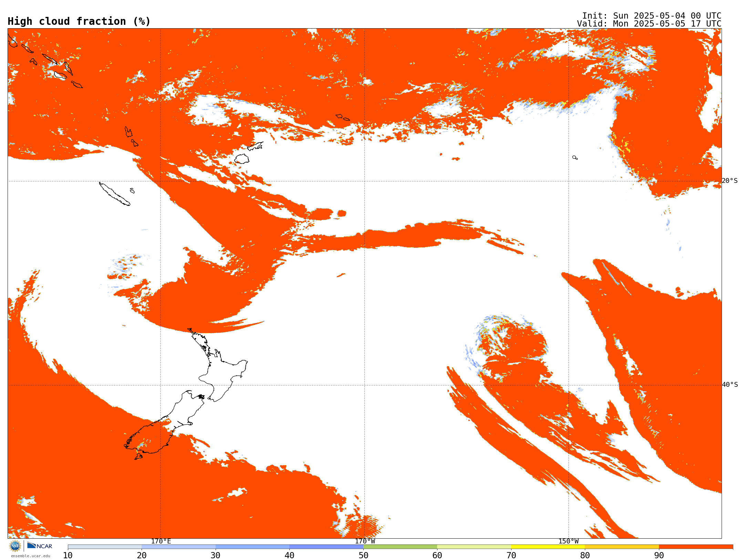Click the orange-red 90+ colorbar segment
Image resolution: width=744 pixels, height=560 pixels.
click(696, 547)
